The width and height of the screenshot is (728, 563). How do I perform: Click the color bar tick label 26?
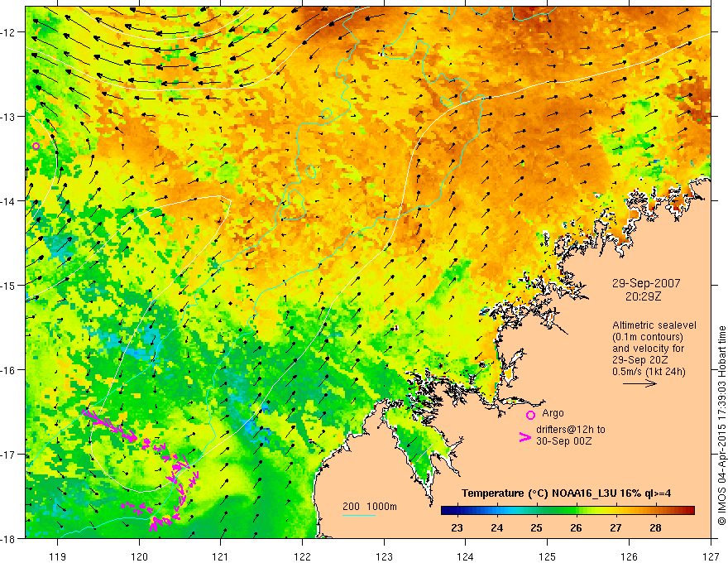576,527
